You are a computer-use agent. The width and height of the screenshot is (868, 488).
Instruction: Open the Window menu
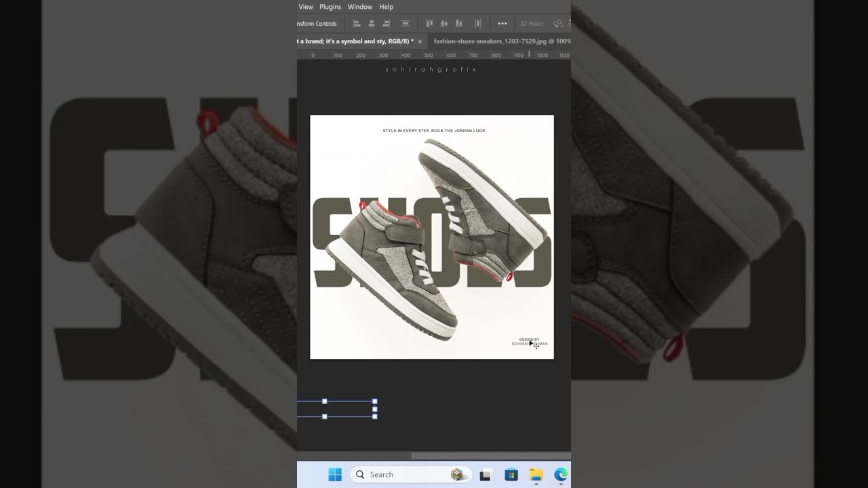coord(360,7)
